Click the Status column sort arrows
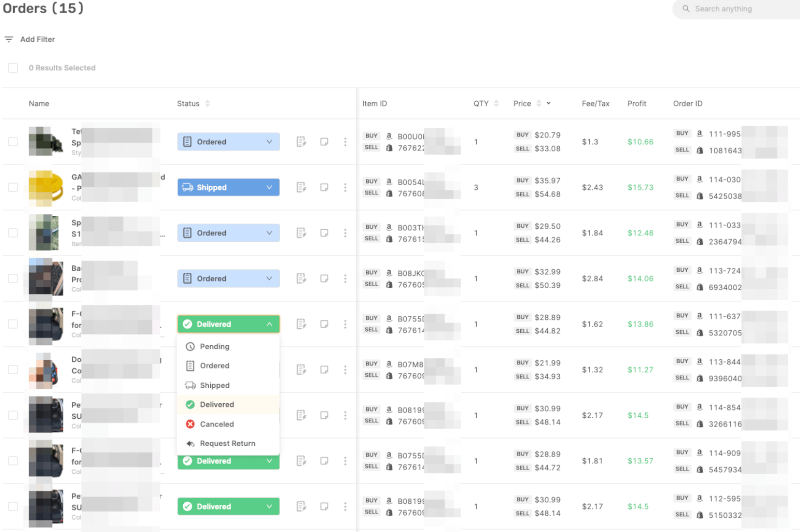 tap(208, 104)
